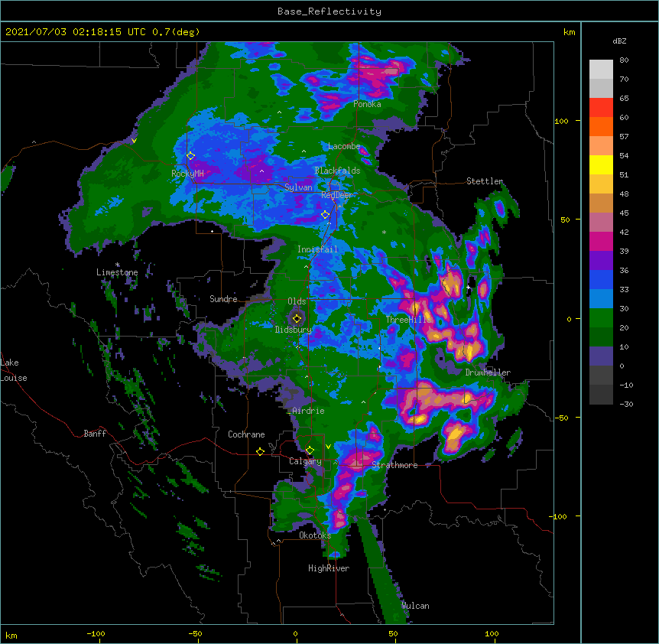Image resolution: width=659 pixels, height=644 pixels.
Task: Select the Limestone label
Action: pos(117,272)
